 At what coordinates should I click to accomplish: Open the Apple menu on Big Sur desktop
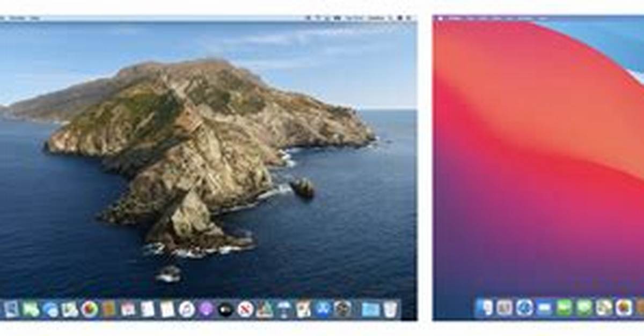click(x=440, y=18)
